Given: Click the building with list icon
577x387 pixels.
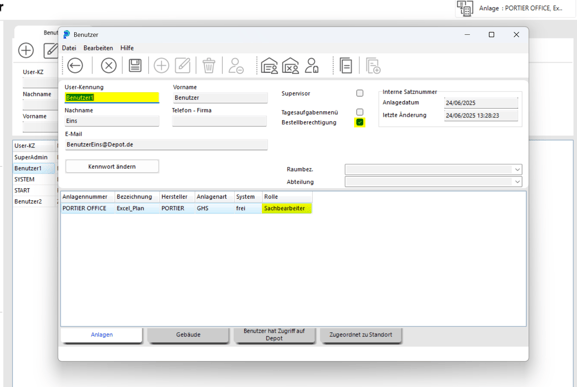Looking at the screenshot, I should 269,66.
